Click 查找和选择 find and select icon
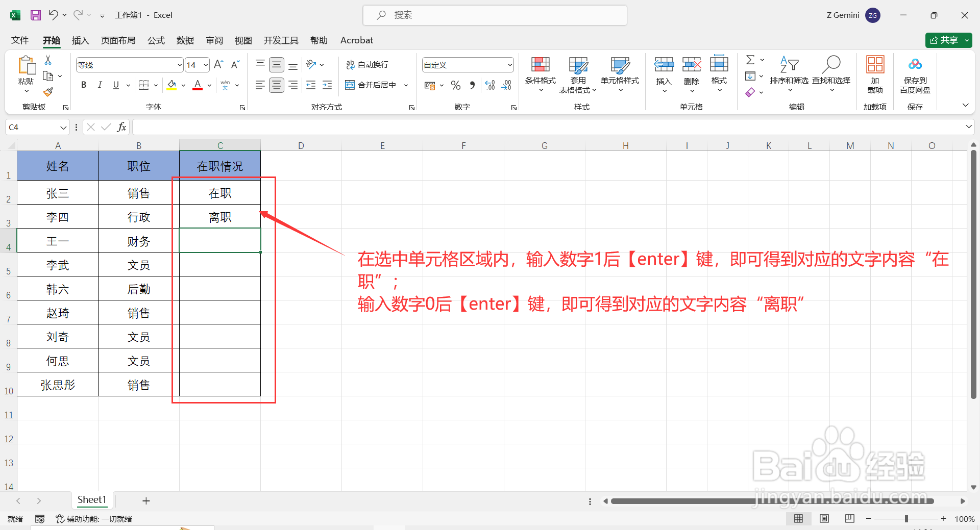980x530 pixels. tap(831, 71)
